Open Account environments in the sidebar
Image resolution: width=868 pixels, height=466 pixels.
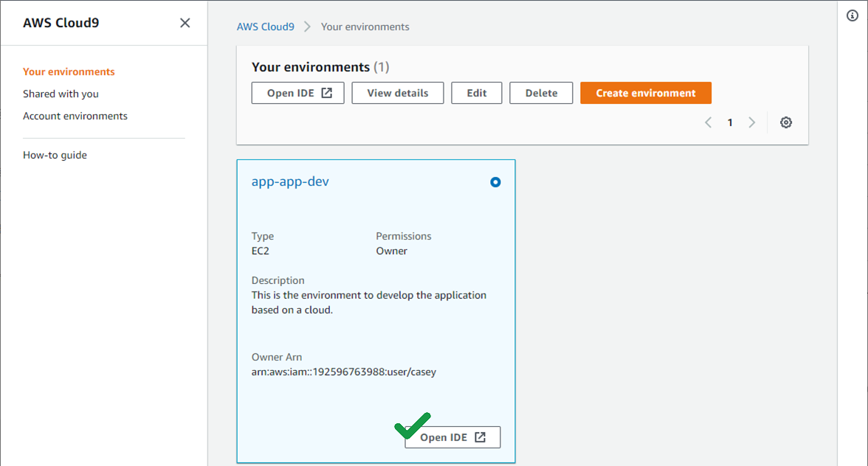[75, 116]
